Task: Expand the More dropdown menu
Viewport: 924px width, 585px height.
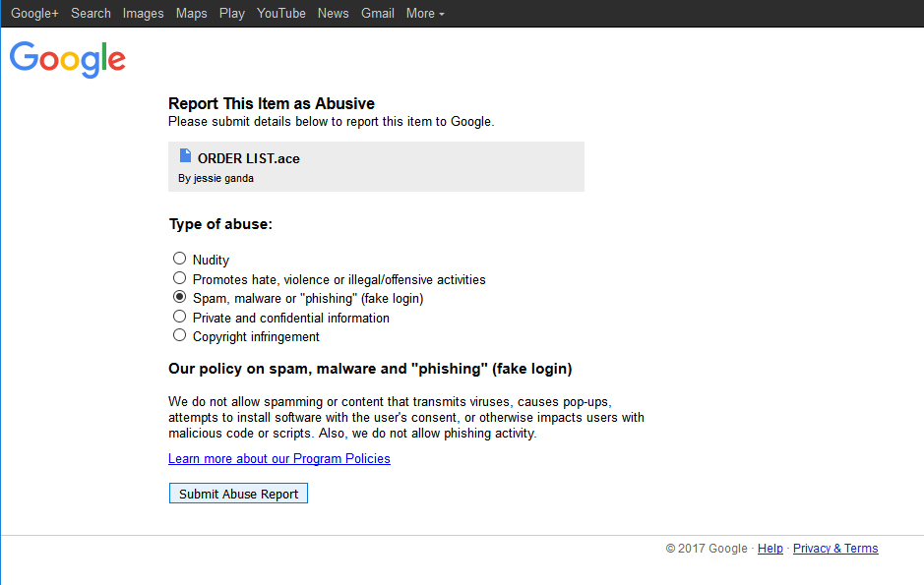Action: 425,14
